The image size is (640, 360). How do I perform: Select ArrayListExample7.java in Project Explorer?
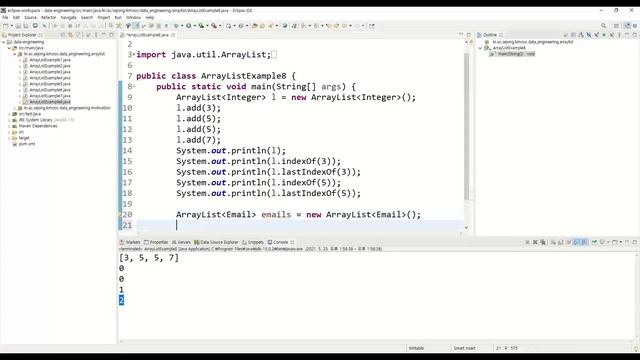coord(50,96)
